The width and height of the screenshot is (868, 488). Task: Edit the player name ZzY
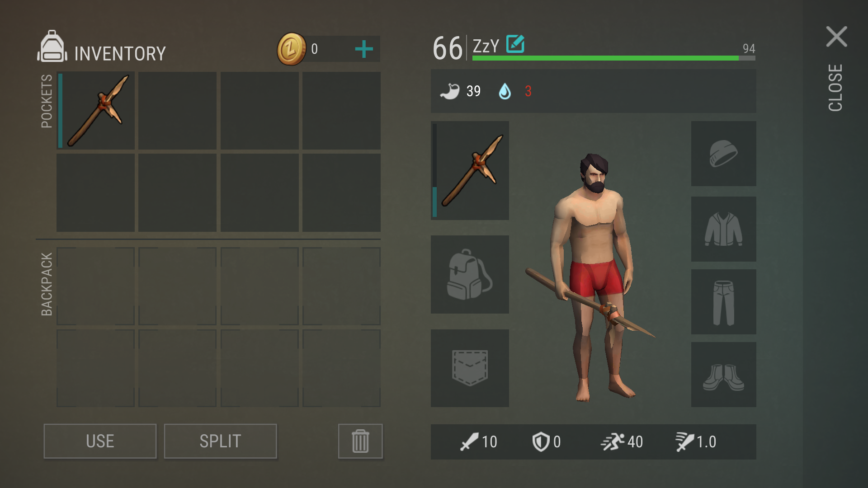click(x=515, y=44)
